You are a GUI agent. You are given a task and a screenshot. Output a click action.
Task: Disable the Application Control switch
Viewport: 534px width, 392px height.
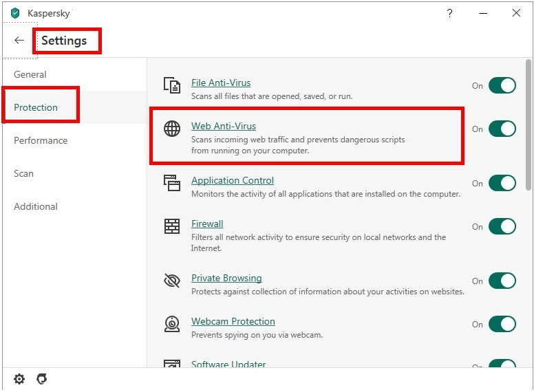502,183
